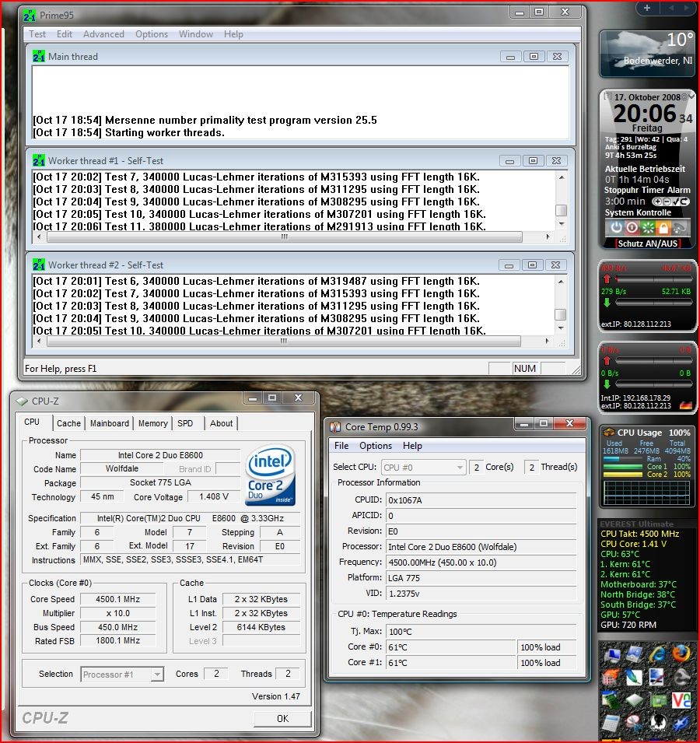The width and height of the screenshot is (700, 743).
Task: Open the File menu in Core Temp
Action: pos(341,446)
